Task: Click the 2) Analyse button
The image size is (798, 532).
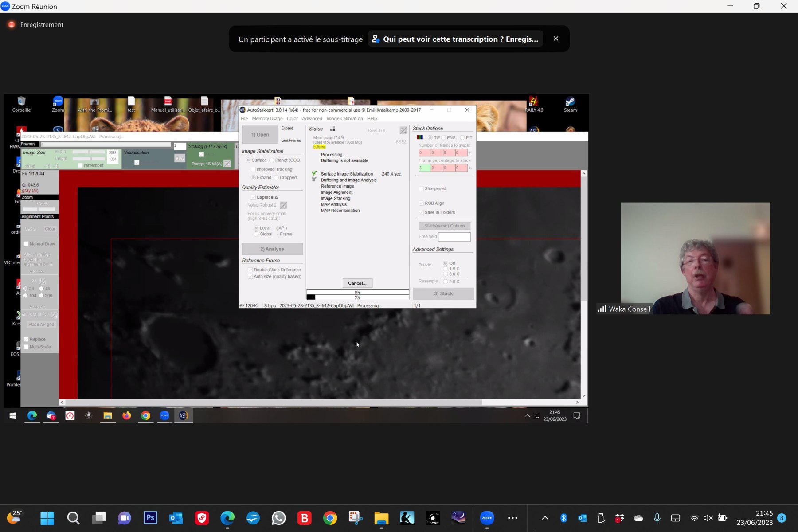Action: coord(272,249)
